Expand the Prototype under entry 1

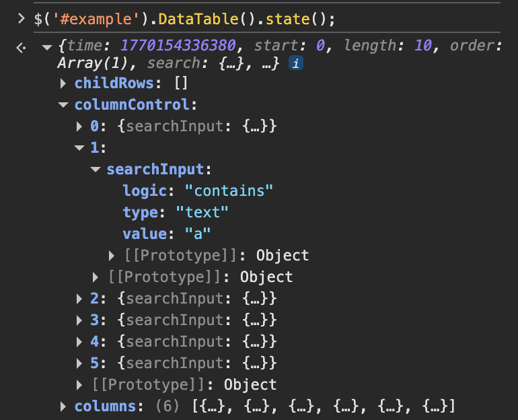tap(96, 277)
